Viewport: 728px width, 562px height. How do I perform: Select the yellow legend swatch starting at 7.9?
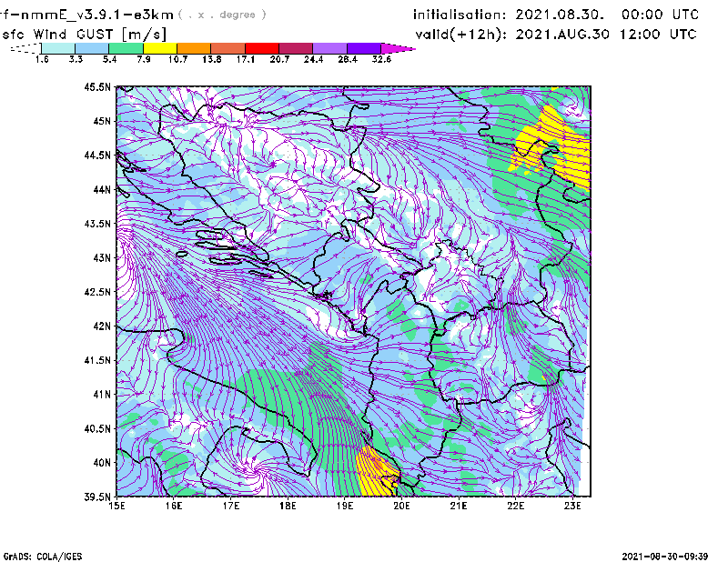pyautogui.click(x=160, y=48)
